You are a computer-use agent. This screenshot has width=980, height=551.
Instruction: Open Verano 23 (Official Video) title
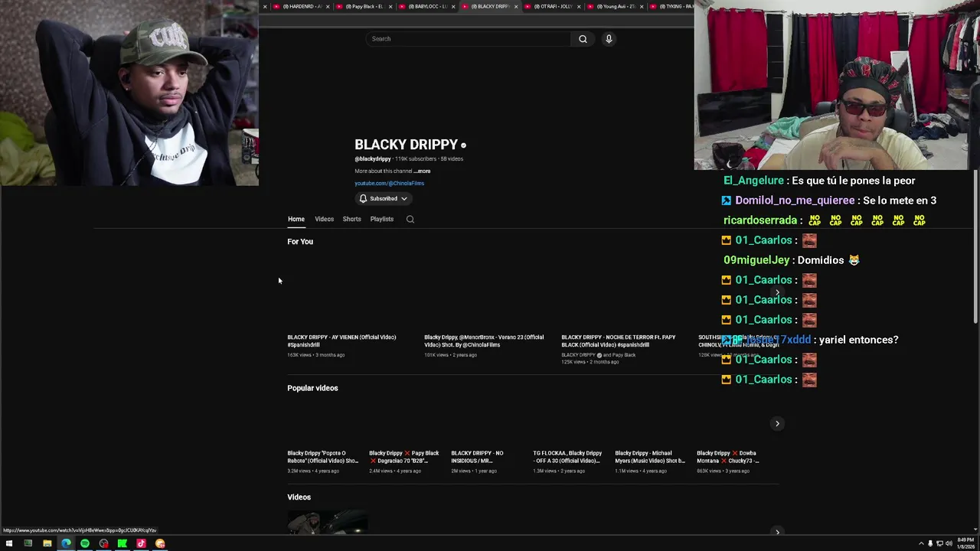[484, 341]
